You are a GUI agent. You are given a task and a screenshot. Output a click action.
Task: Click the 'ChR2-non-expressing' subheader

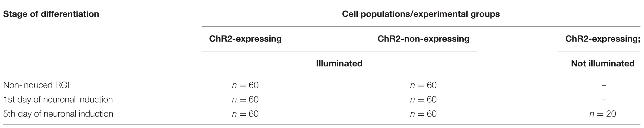pos(423,39)
